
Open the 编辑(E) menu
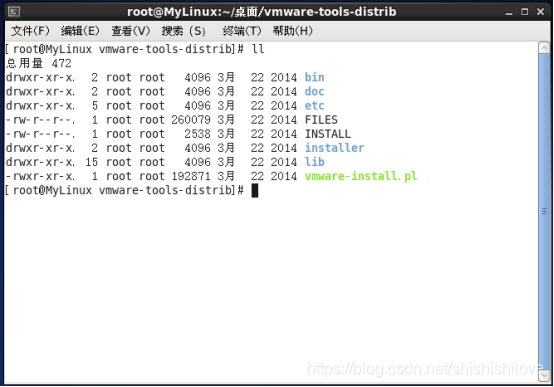[x=80, y=31]
